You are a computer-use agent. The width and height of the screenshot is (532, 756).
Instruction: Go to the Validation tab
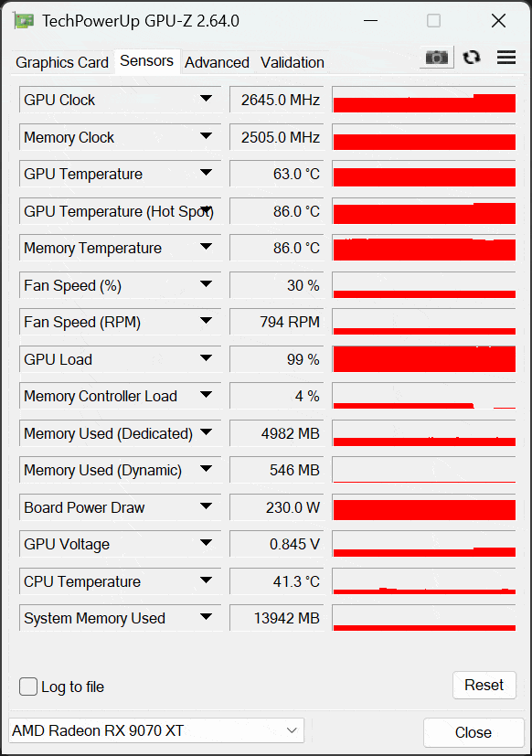click(293, 62)
